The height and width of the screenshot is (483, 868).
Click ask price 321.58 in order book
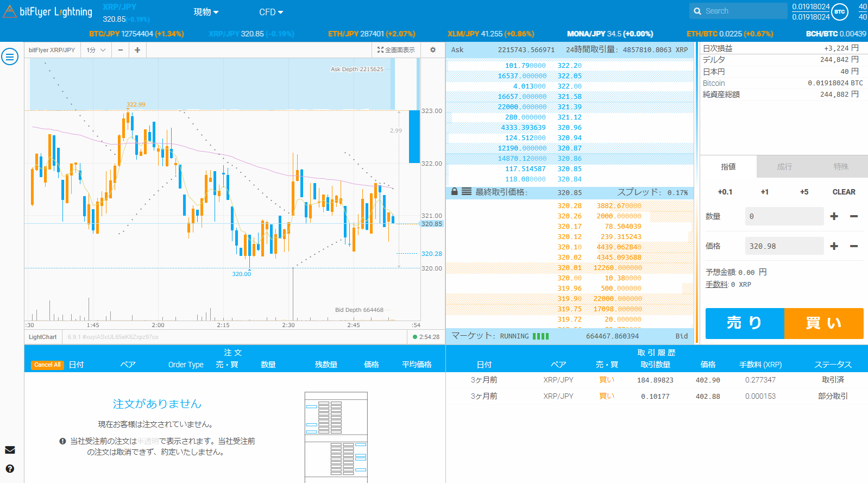click(x=569, y=97)
